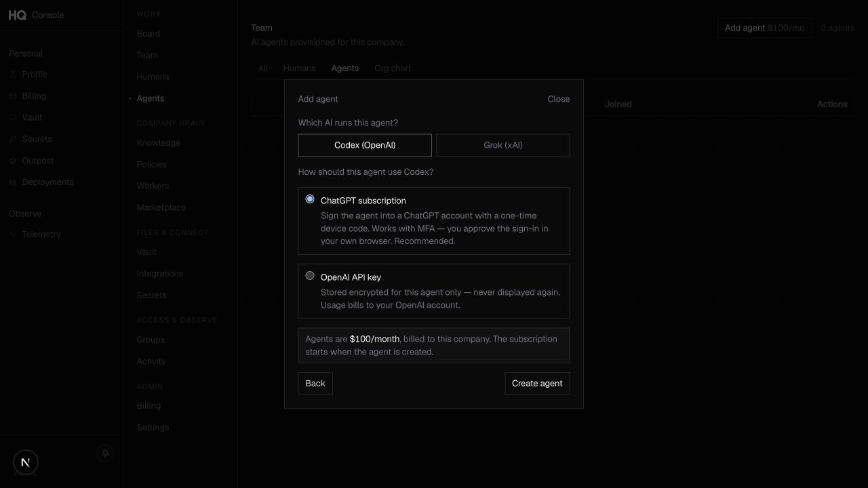The width and height of the screenshot is (868, 488).
Task: Open Marketplace under Company Brain
Action: coord(161,208)
